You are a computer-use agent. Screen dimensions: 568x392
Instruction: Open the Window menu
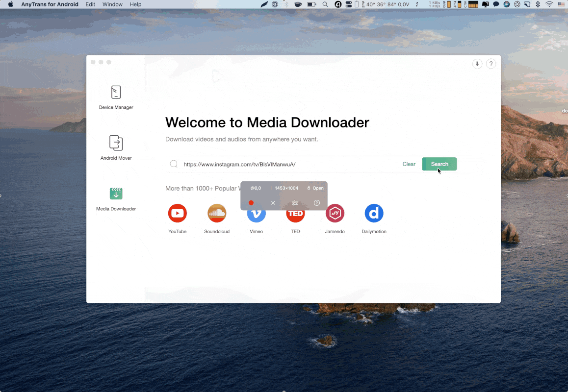[112, 4]
